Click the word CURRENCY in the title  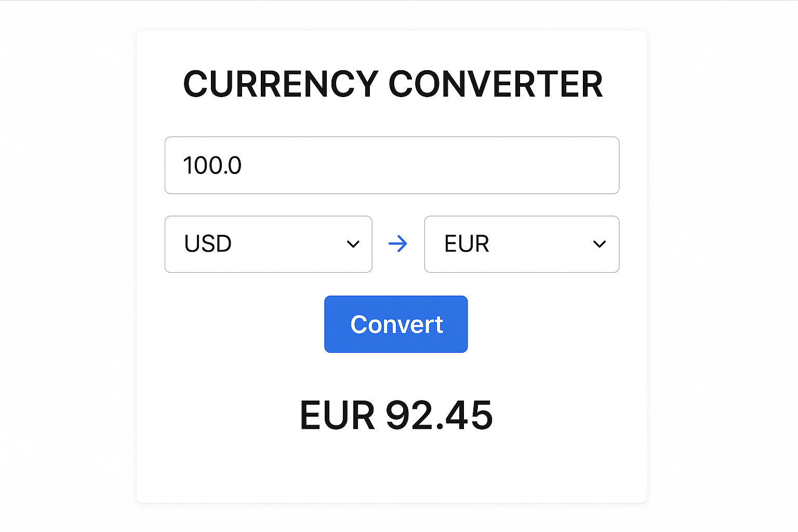[281, 84]
